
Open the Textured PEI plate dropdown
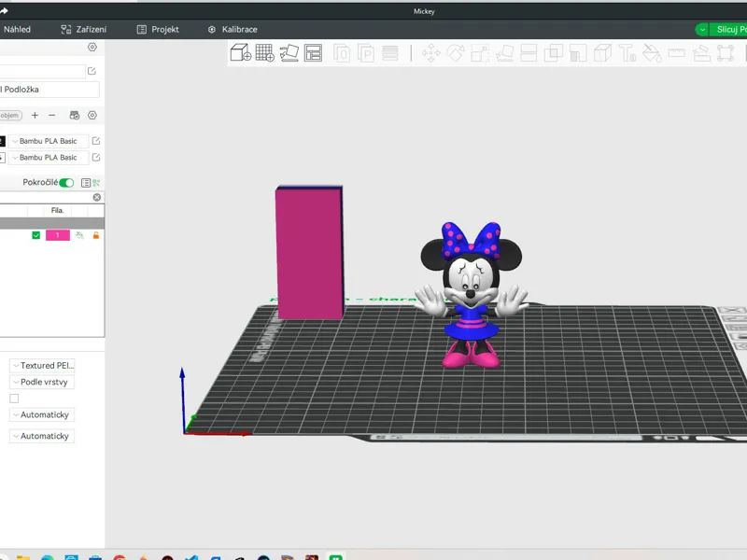tap(42, 366)
